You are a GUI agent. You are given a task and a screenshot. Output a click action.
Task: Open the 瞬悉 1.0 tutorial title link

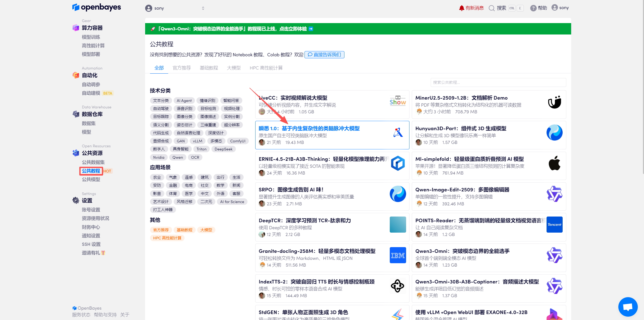309,128
